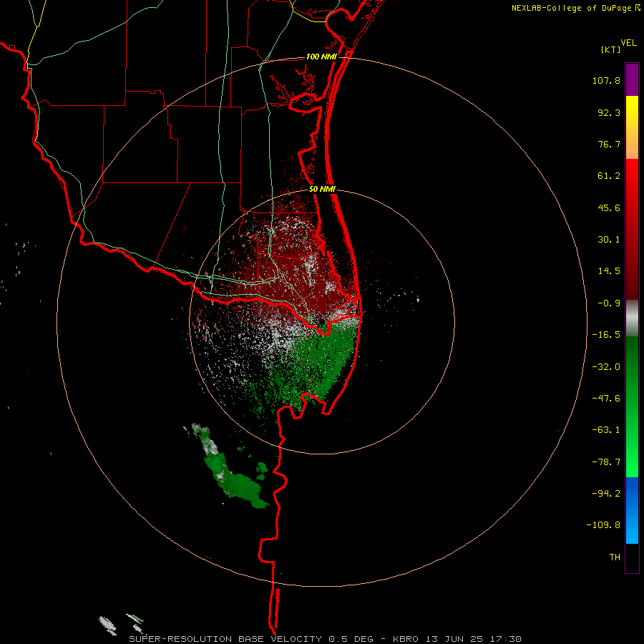Click the -109.8 velocity scale value

pos(603,525)
